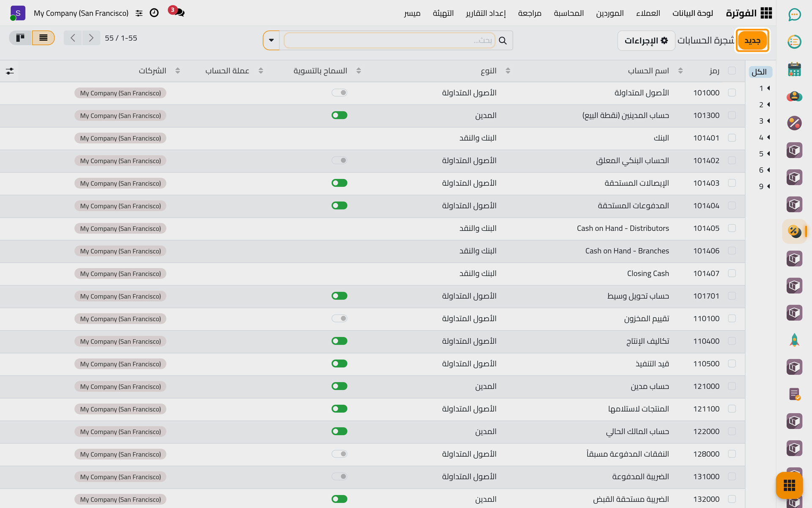The width and height of the screenshot is (812, 508).
Task: Toggle reconciliation for account 128000
Action: click(339, 454)
